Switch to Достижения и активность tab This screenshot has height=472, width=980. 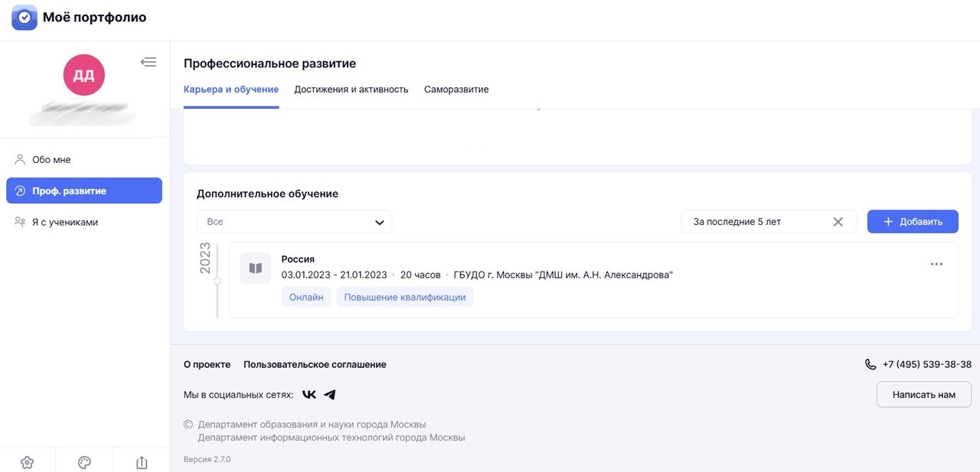pyautogui.click(x=351, y=90)
